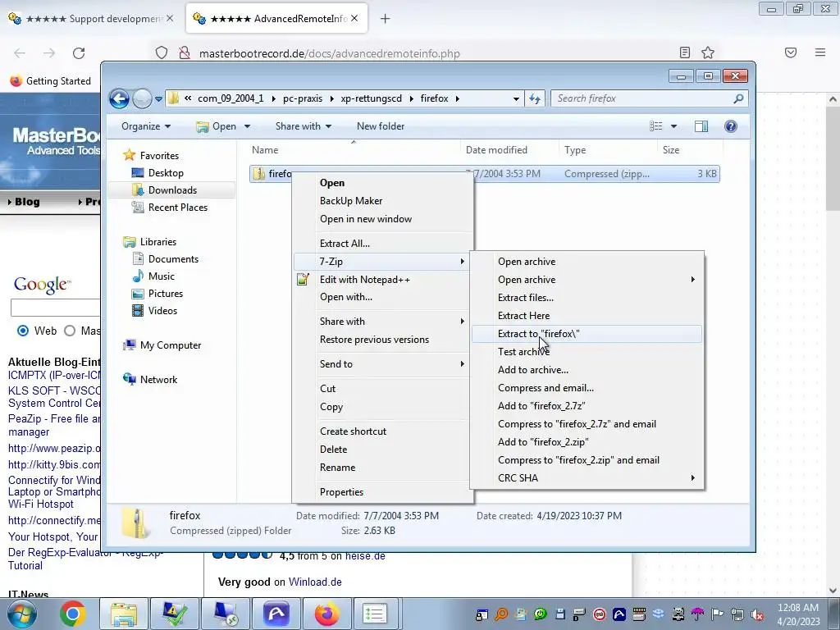Bookmark page with the star icon
Viewport: 840px width, 630px height.
pos(708,52)
